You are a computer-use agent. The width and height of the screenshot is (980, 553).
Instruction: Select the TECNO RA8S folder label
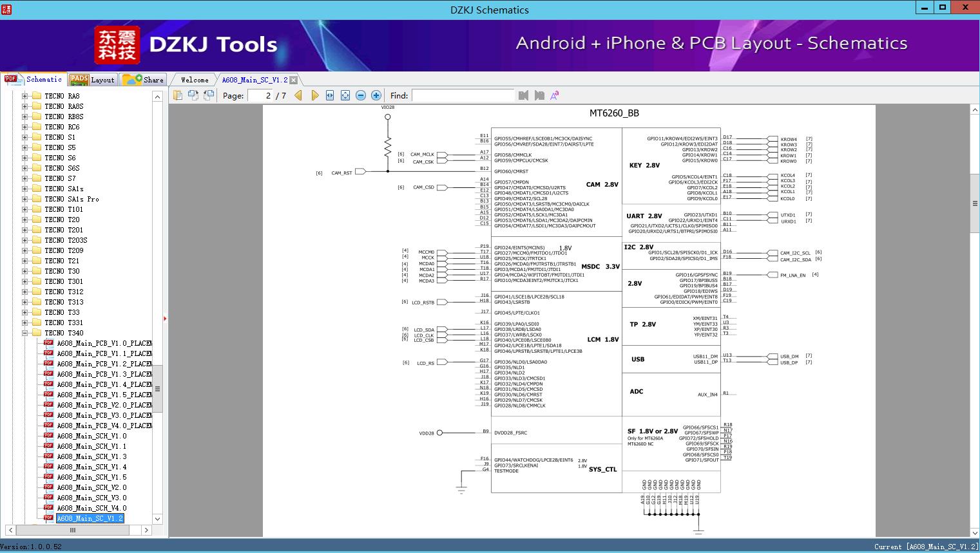pyautogui.click(x=64, y=106)
